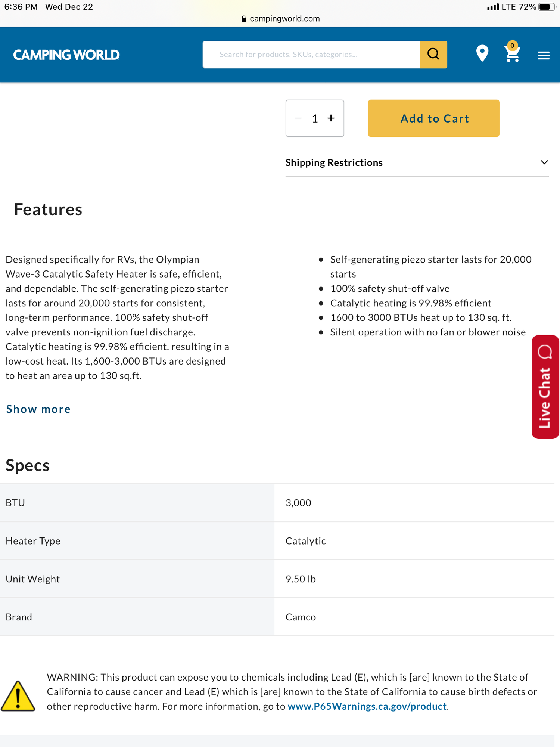Click the yellow search magnifier button
The width and height of the screenshot is (560, 747).
(x=433, y=55)
